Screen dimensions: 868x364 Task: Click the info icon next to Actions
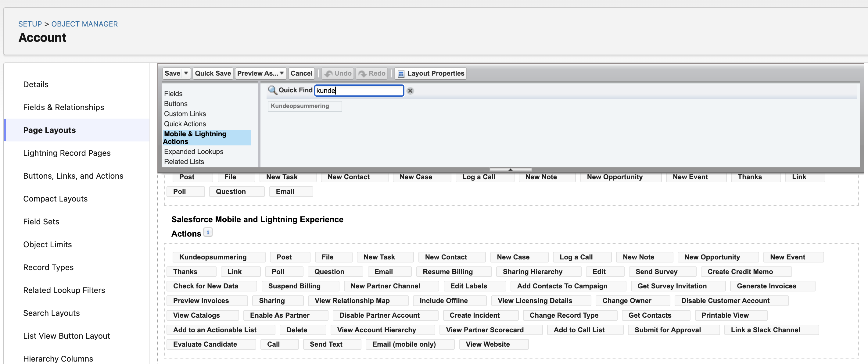click(x=208, y=232)
